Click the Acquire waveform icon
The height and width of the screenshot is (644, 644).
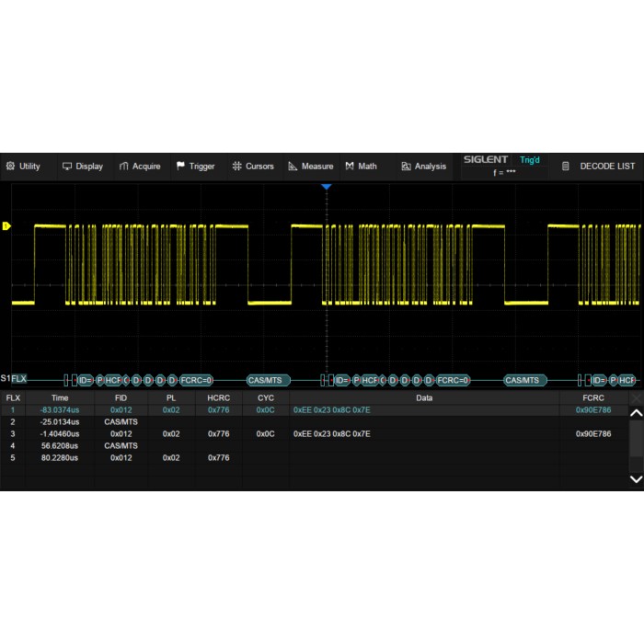(123, 167)
